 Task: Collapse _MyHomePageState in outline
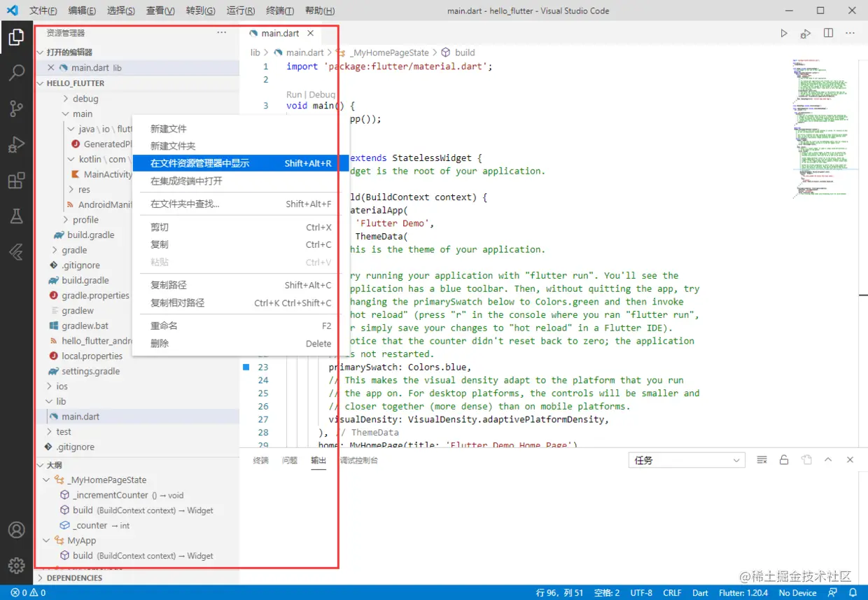(47, 480)
